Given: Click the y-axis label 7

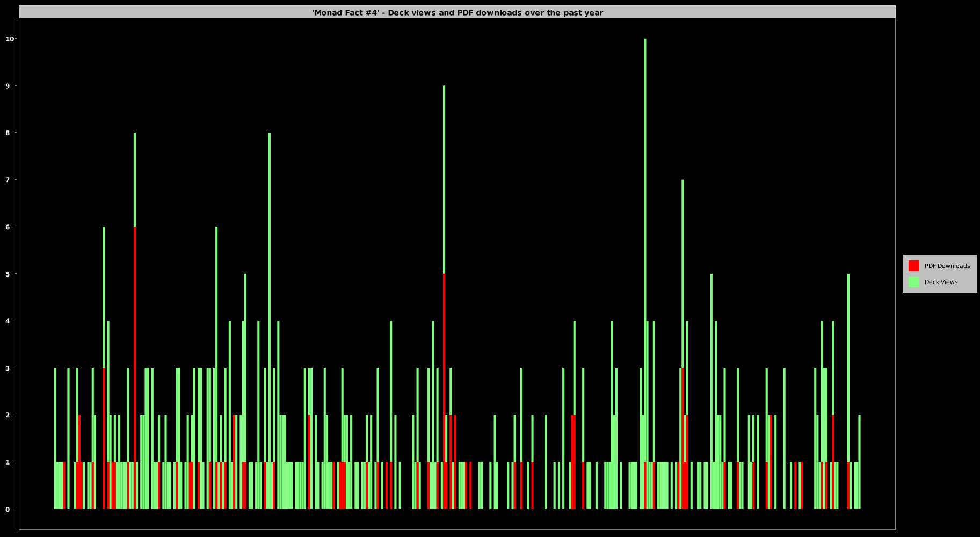Looking at the screenshot, I should pyautogui.click(x=8, y=180).
